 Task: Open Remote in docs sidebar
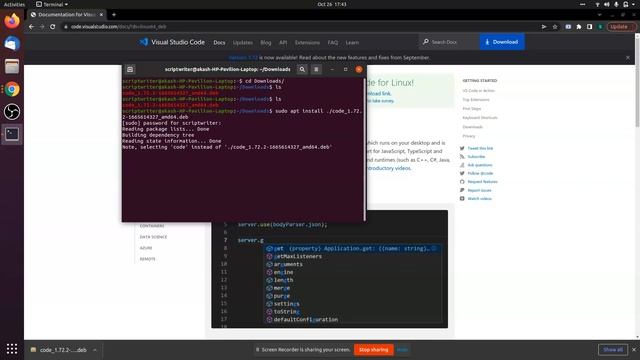(147, 259)
